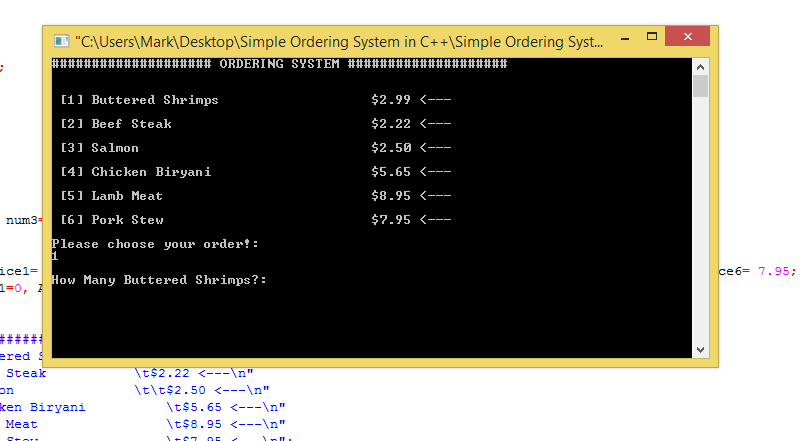Image resolution: width=811 pixels, height=441 pixels.
Task: Select the '[4] Chicken Biryani' line
Action: tap(256, 172)
